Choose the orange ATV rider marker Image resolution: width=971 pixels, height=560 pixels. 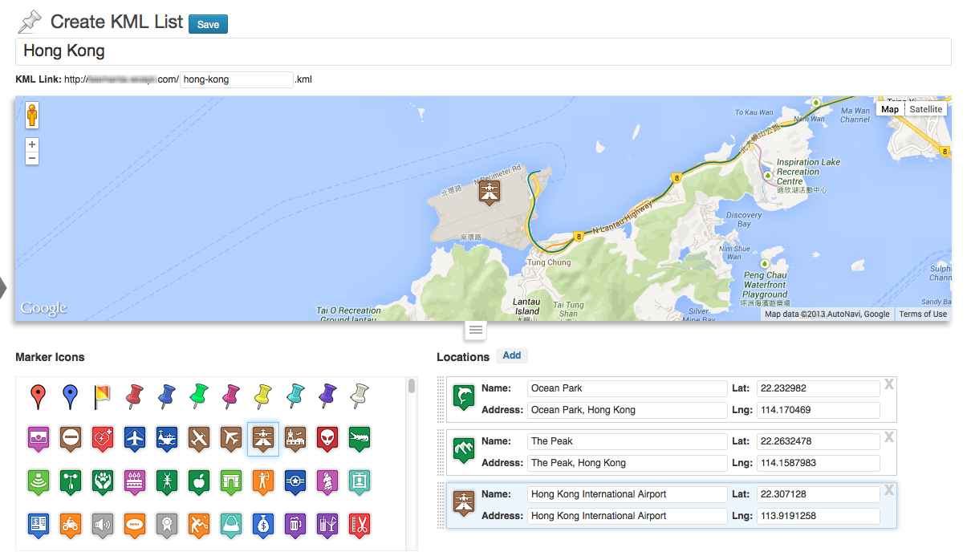(x=71, y=526)
